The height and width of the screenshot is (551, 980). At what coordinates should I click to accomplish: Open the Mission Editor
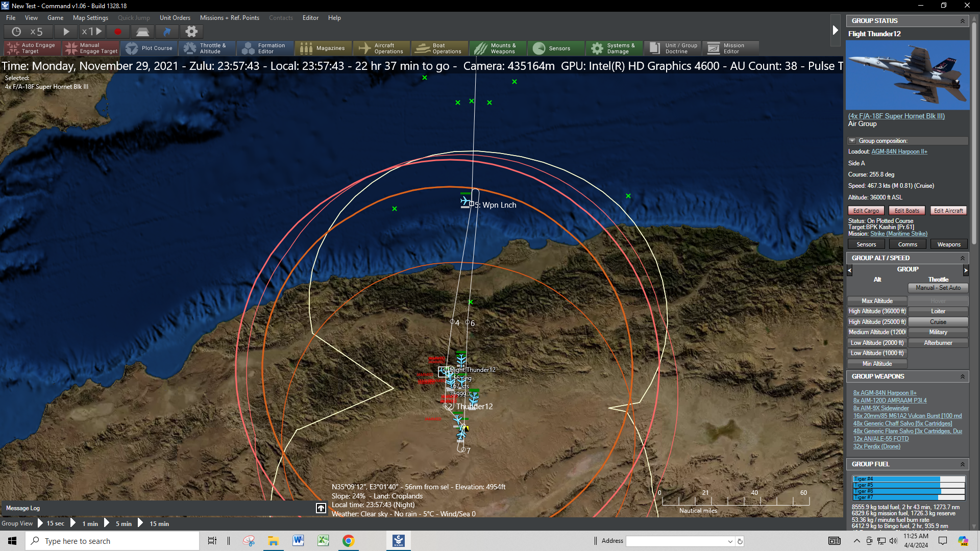pyautogui.click(x=731, y=48)
